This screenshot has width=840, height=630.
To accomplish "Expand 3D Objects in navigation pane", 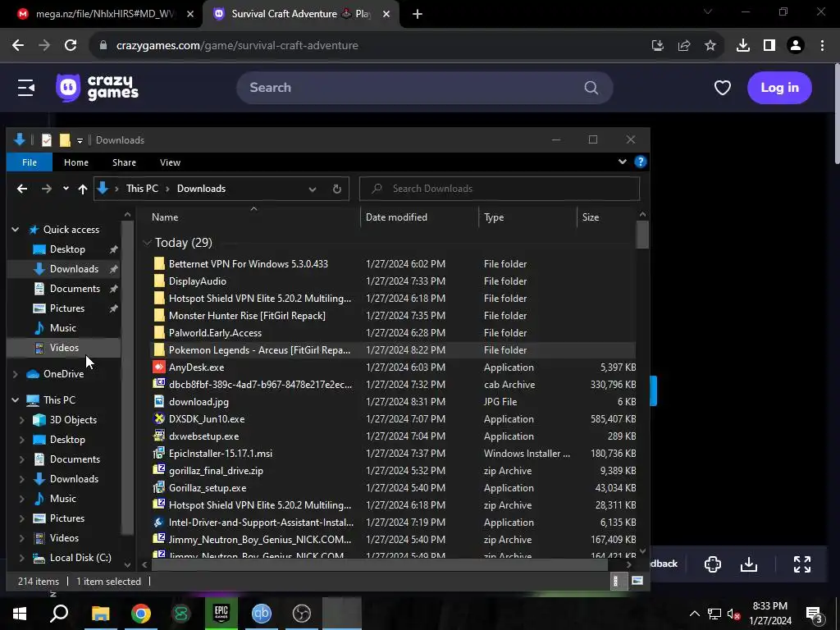I will click(22, 420).
